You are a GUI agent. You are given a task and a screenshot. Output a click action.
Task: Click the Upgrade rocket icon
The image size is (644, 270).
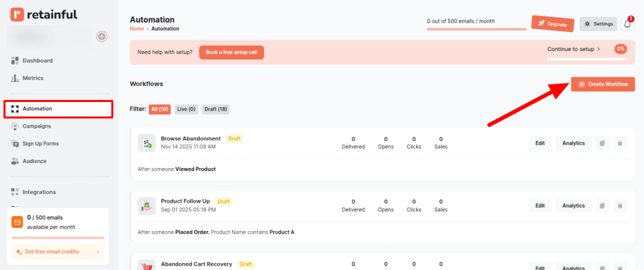point(541,23)
